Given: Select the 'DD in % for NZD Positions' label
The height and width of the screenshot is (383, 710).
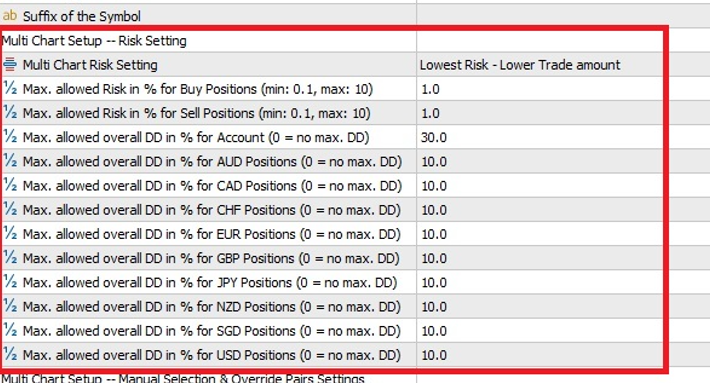Looking at the screenshot, I should point(211,307).
